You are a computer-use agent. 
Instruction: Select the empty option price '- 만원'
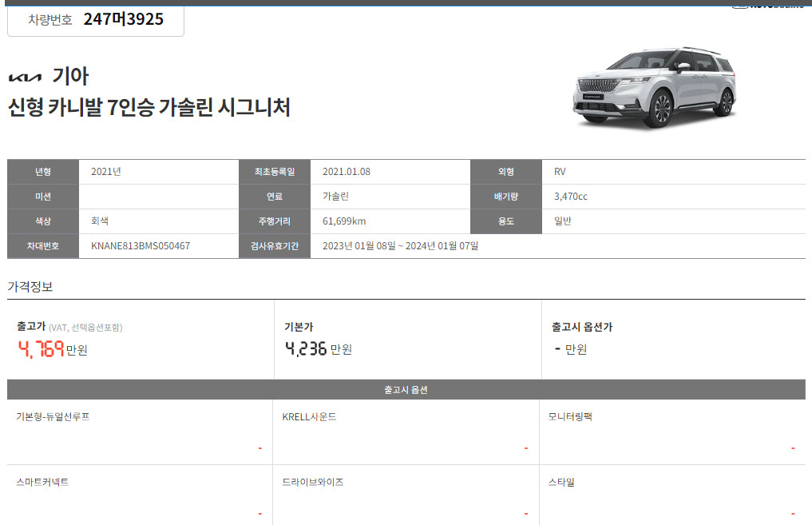[571, 349]
